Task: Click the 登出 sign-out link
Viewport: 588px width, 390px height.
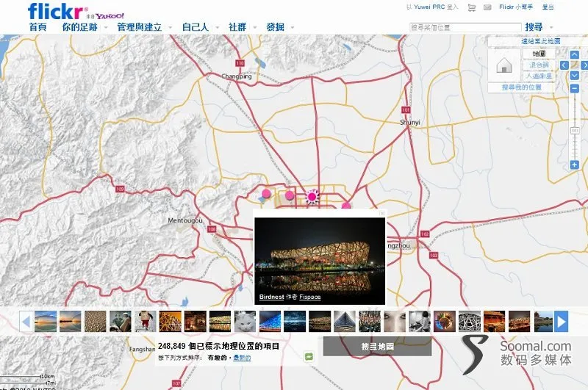Action: (x=548, y=7)
